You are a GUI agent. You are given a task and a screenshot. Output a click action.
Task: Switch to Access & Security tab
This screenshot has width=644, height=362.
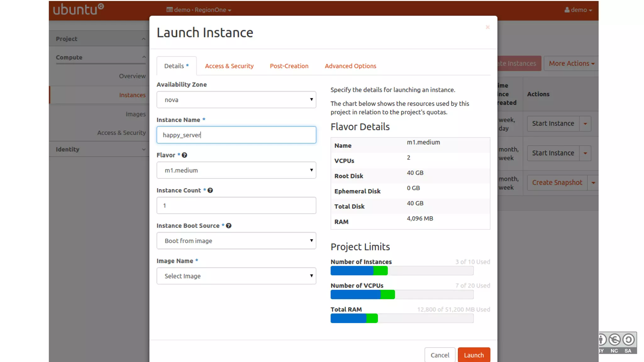(x=229, y=66)
